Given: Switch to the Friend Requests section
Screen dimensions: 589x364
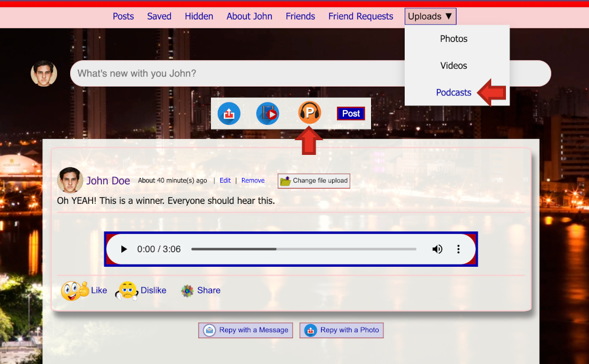Looking at the screenshot, I should click(x=360, y=16).
